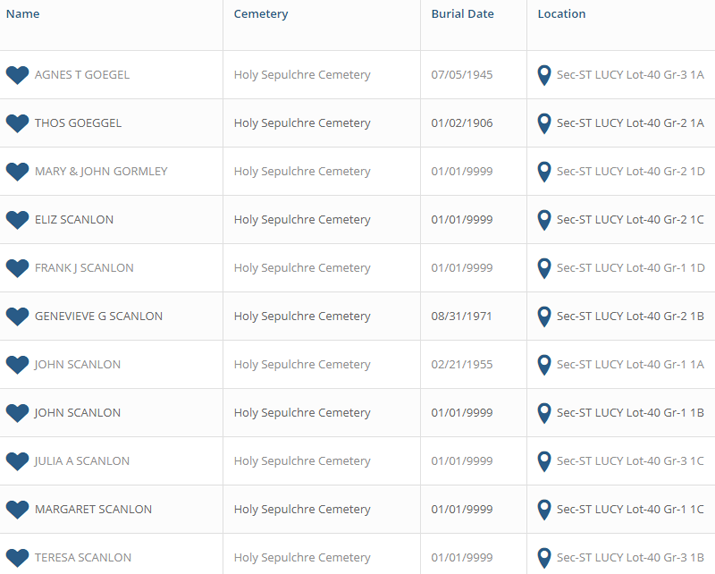Image resolution: width=715 pixels, height=574 pixels.
Task: Click the Burial Date column header
Action: (462, 14)
